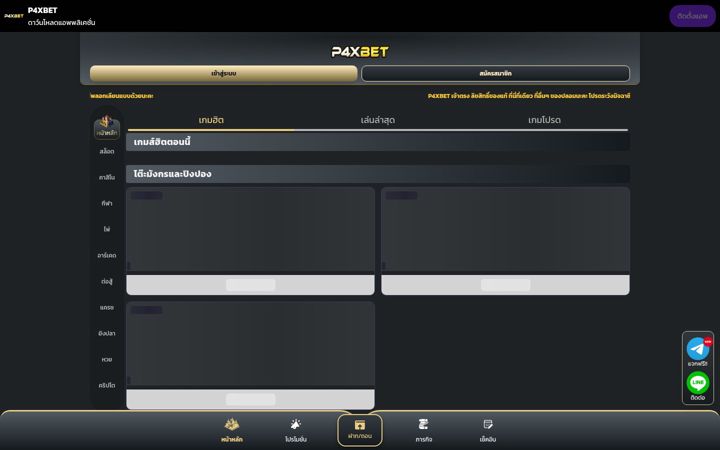This screenshot has width=720, height=450.
Task: Open the game card thumbnail right of the first
Action: 506,230
